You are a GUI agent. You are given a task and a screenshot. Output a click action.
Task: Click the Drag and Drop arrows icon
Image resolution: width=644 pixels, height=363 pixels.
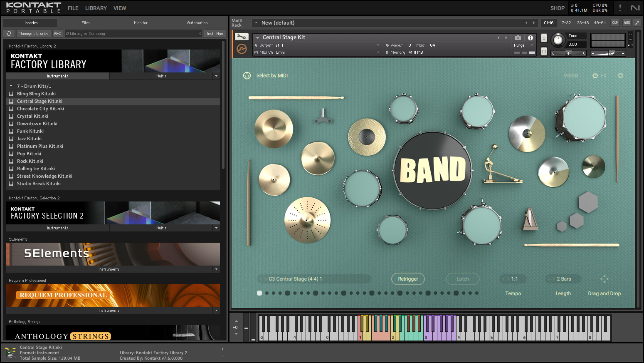point(605,278)
